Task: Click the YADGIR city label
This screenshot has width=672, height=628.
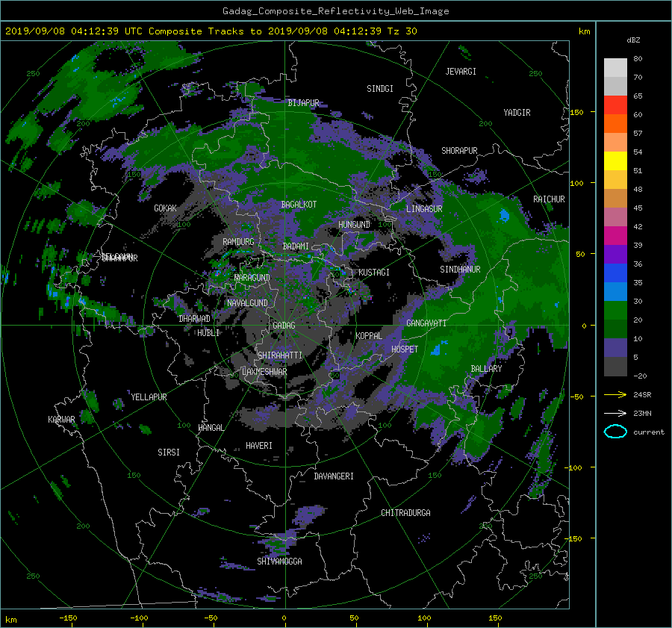Action: click(x=517, y=113)
